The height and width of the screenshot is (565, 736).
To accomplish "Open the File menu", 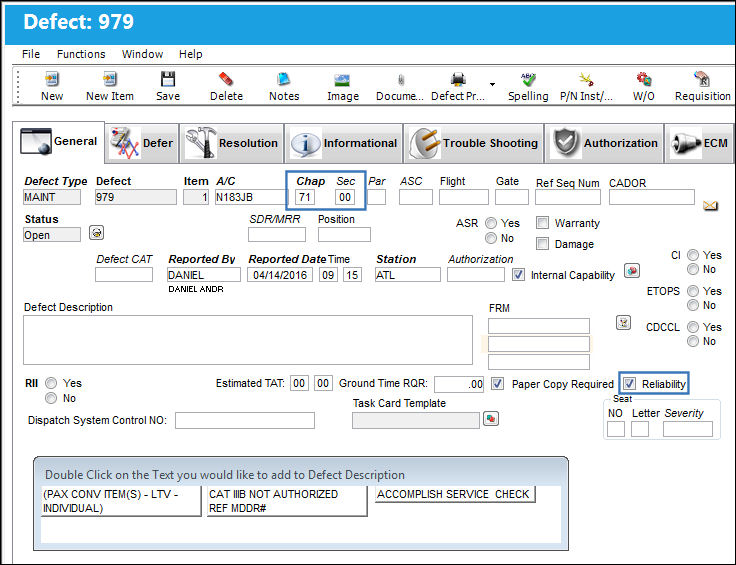I will (31, 54).
